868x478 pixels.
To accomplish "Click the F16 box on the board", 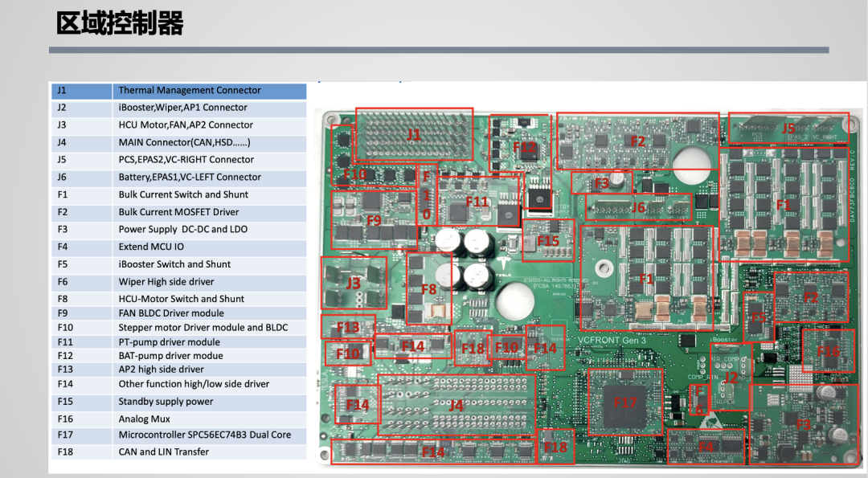I will 828,351.
